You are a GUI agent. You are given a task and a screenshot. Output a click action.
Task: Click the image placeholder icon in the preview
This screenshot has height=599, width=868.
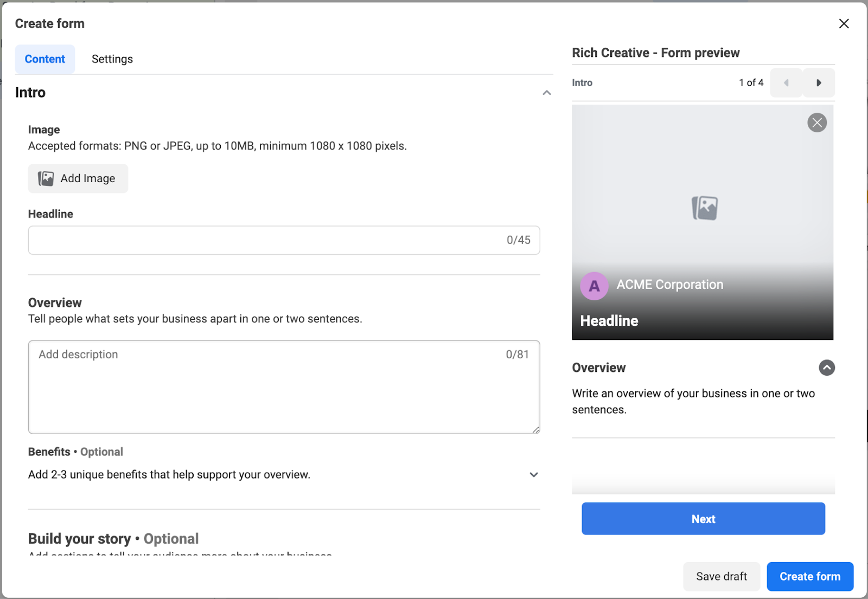click(704, 208)
